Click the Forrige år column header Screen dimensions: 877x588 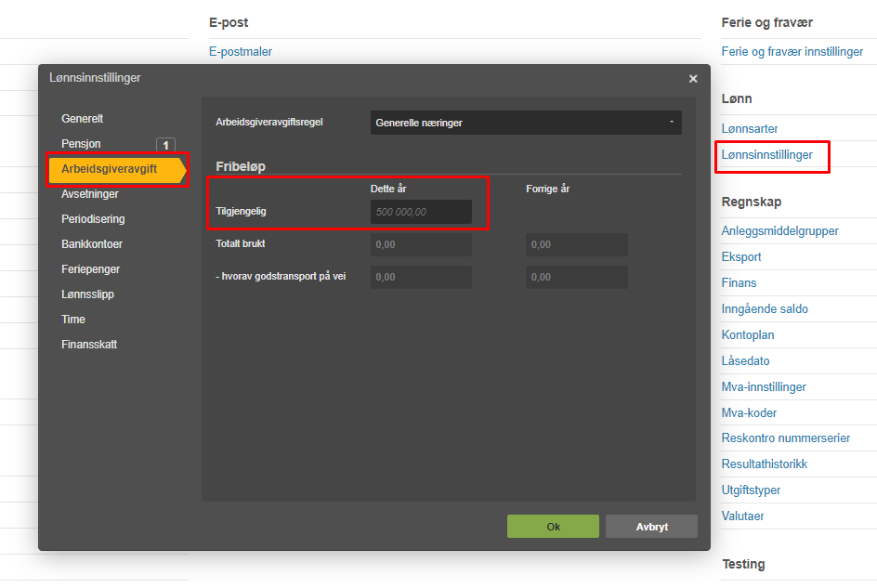(x=547, y=189)
